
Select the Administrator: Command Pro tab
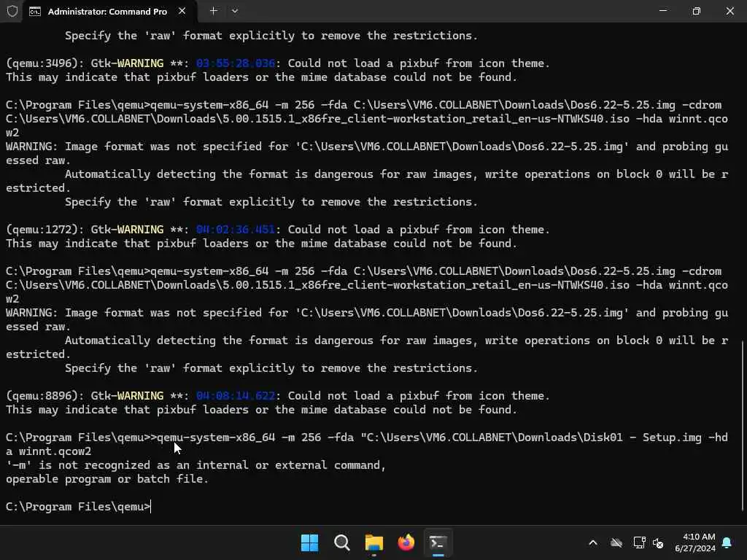tap(109, 12)
